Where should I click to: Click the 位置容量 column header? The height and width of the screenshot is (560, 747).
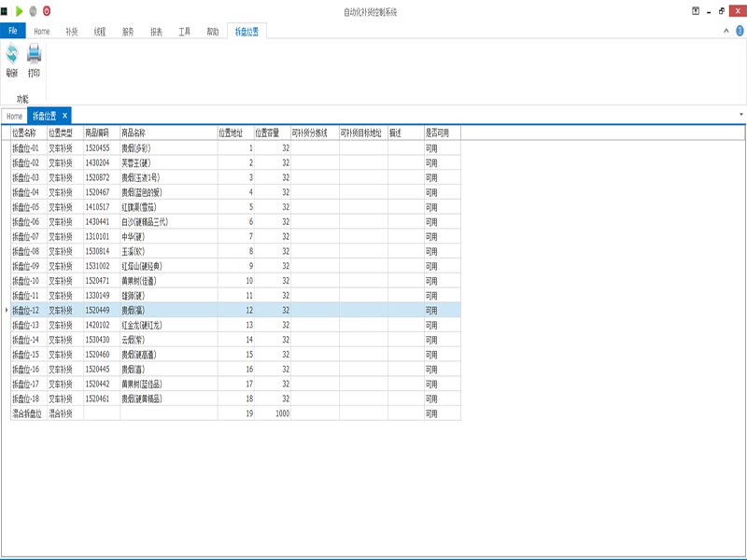coord(272,133)
